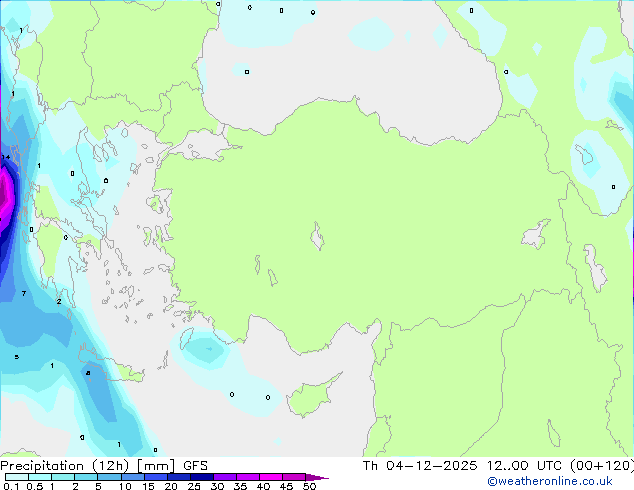Click the '10' legend scale label
Viewport: 634px width, 490px height.
pyautogui.click(x=125, y=486)
